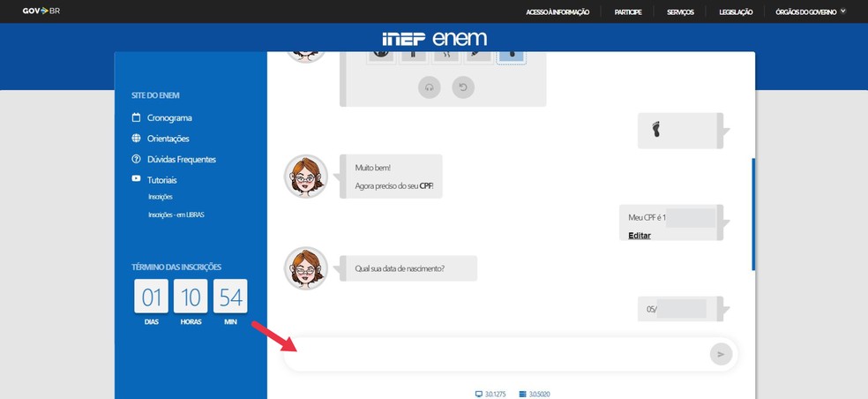Screen dimensions: 868x399
Task: Open the Inscrições - em LIBRAS link
Action: 176,215
